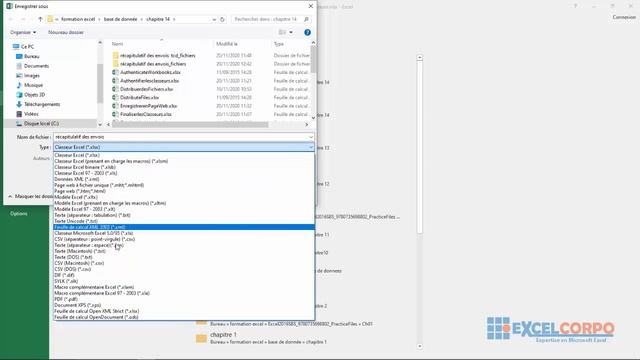Choose 'Classeur Excel 97 - 2003 (*.xls)' type
The height and width of the screenshot is (360, 640).
tap(184, 173)
